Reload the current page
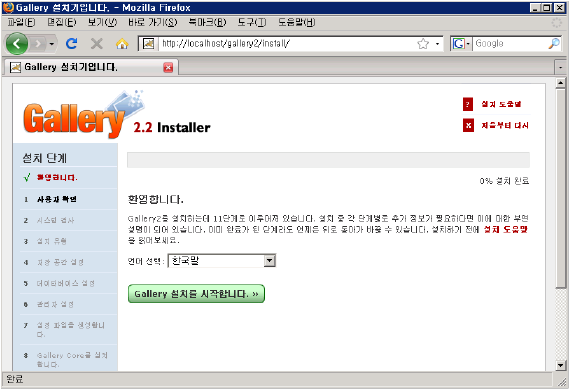This screenshot has width=569, height=389. (x=71, y=44)
